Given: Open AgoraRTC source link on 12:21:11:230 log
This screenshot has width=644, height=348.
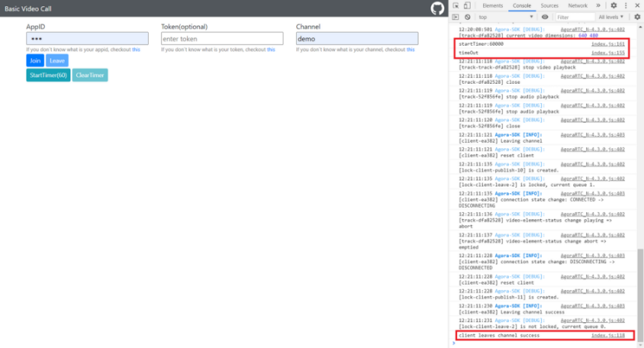Looking at the screenshot, I should pyautogui.click(x=592, y=305).
